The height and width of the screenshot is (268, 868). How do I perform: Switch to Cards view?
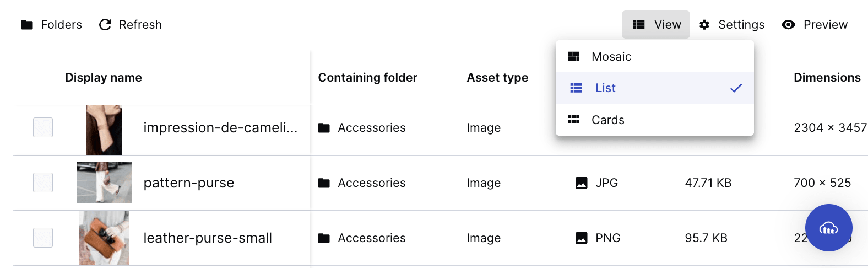tap(655, 120)
